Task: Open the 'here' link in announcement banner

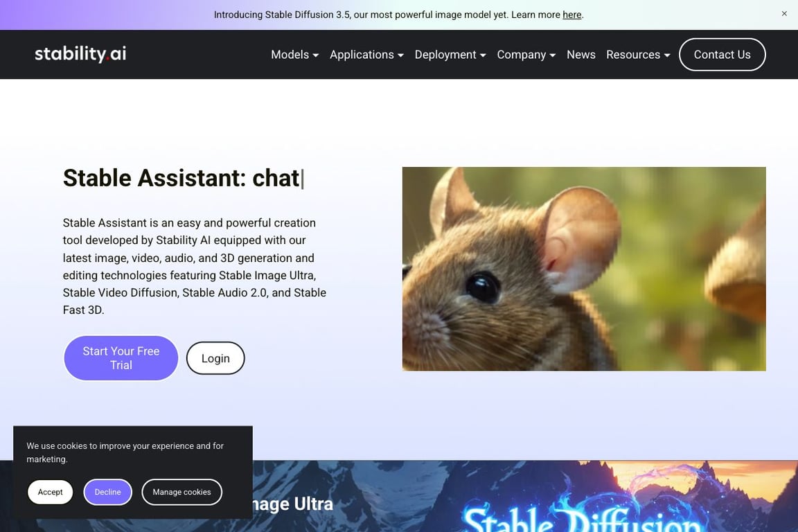Action: (x=571, y=15)
